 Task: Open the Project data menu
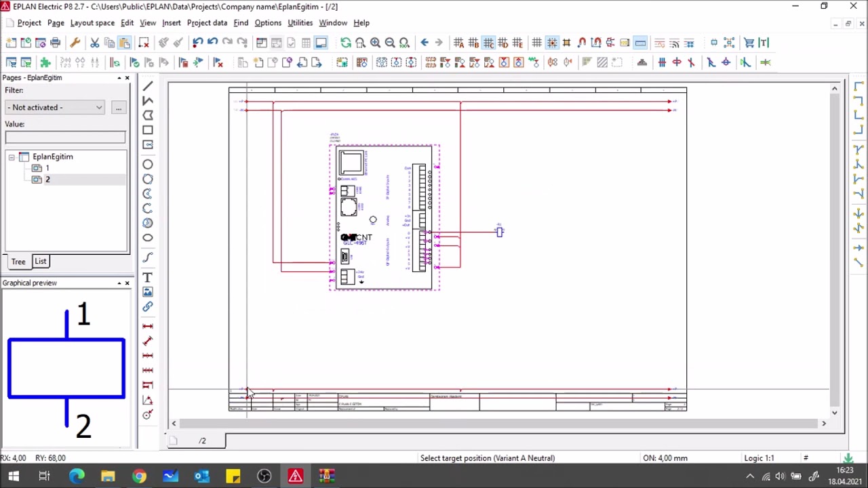207,22
